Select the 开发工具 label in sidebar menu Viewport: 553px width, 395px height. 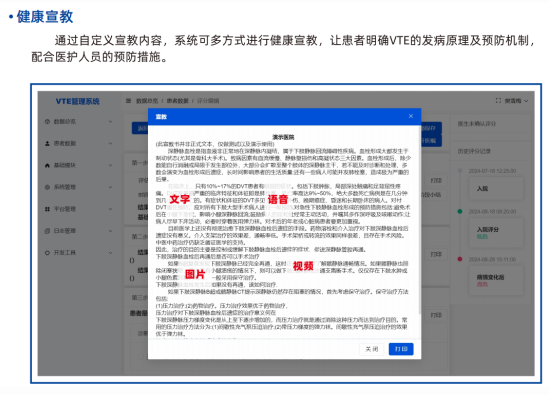click(65, 253)
